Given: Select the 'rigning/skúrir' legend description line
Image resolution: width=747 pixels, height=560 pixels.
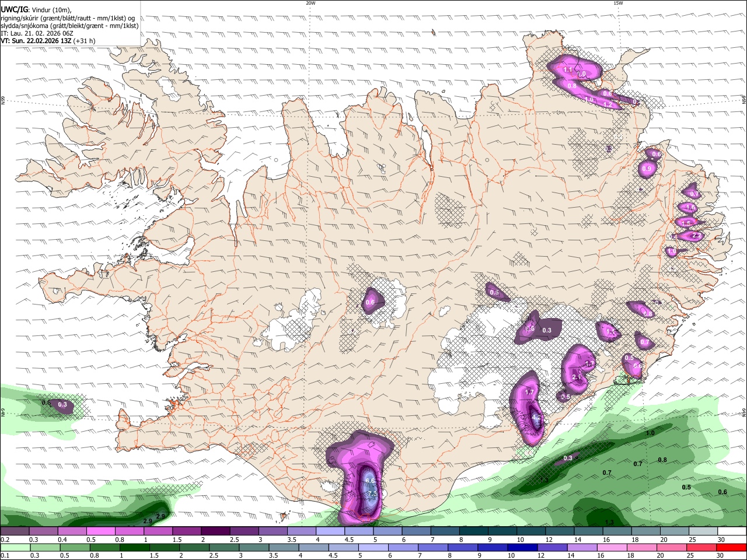Looking at the screenshot, I should tap(68, 17).
